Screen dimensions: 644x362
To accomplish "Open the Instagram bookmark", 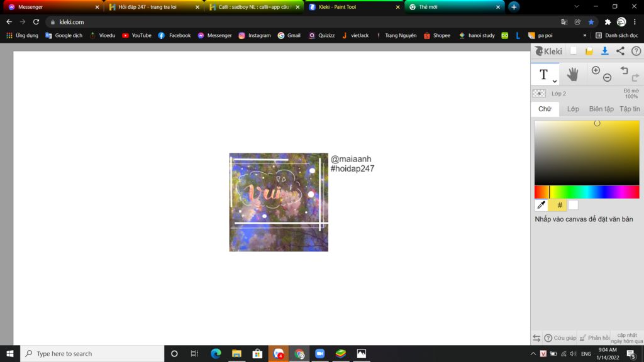I will 255,35.
